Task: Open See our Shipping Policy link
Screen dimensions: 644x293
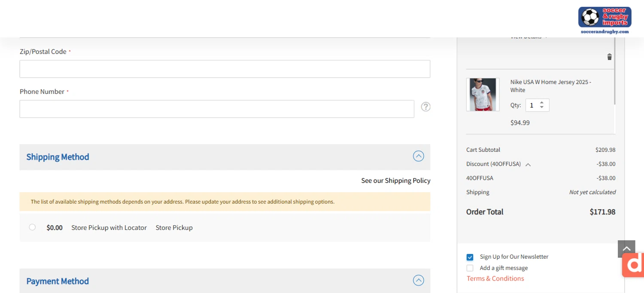Action: tap(396, 181)
